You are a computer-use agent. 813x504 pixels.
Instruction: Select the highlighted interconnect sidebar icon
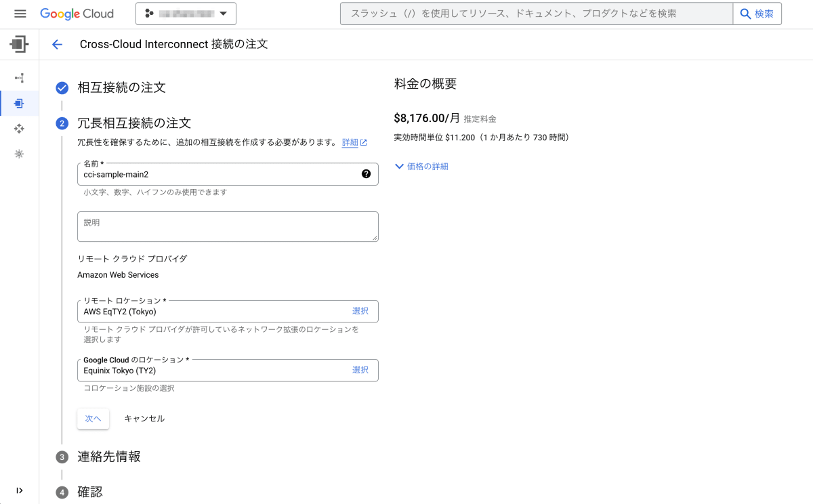[x=19, y=103]
